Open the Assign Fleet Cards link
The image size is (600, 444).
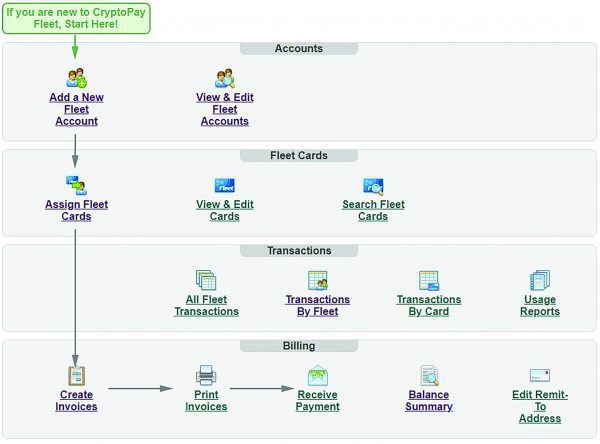pos(76,210)
